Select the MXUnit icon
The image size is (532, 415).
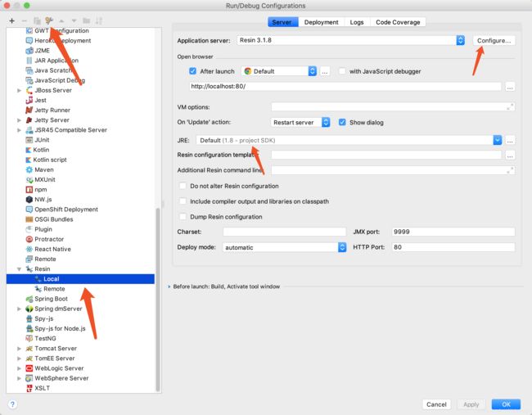(x=29, y=179)
